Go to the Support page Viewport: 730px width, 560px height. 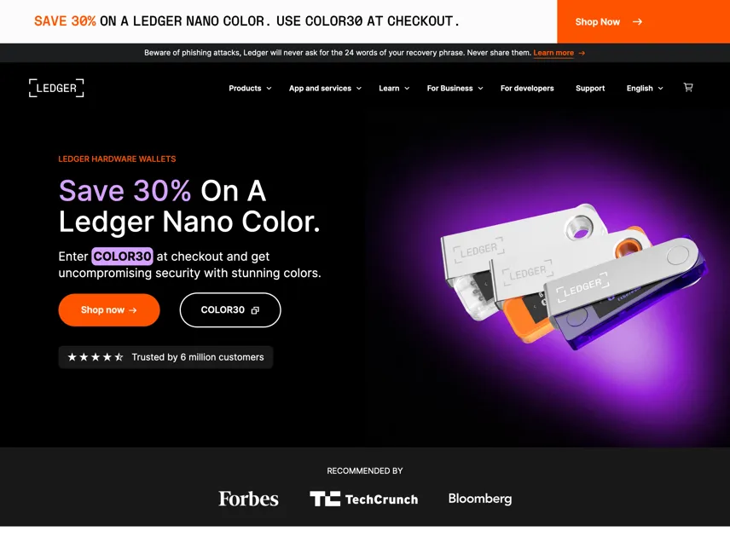tap(590, 88)
